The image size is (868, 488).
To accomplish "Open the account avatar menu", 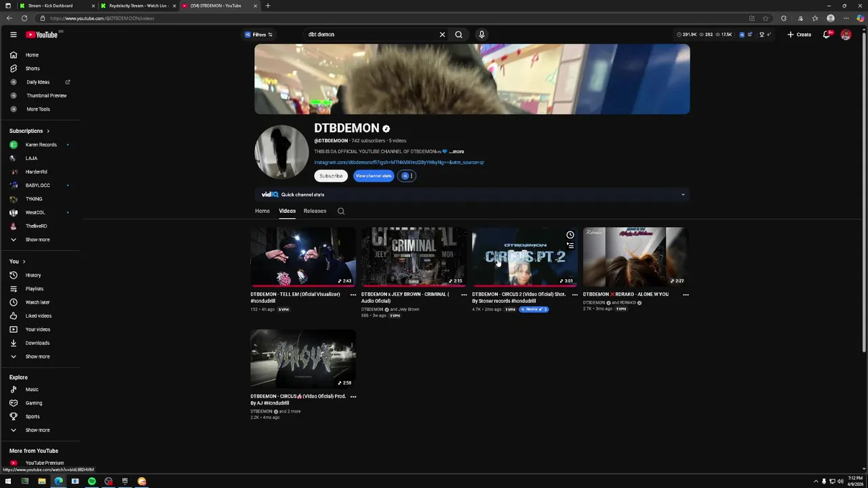I will (846, 35).
